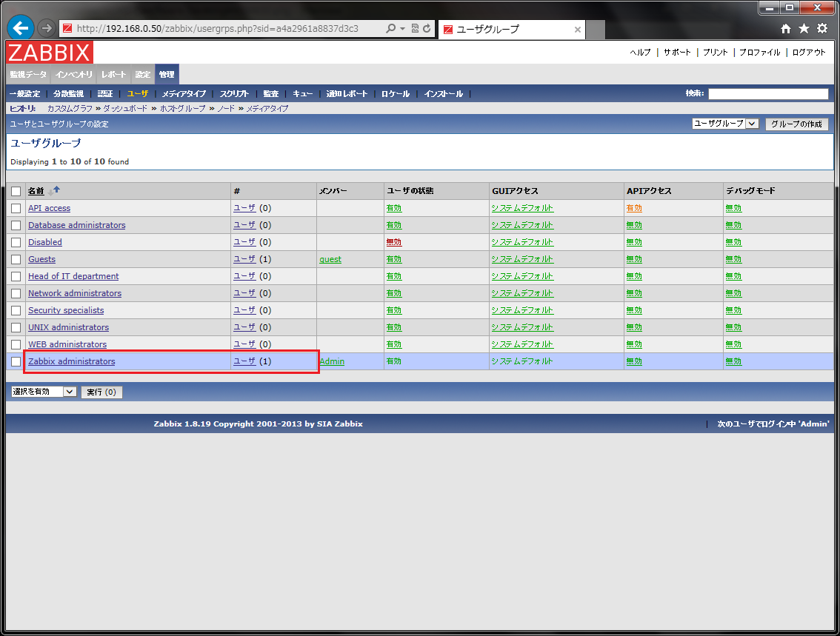
Task: Open the browser Home icon
Action: pos(785,29)
